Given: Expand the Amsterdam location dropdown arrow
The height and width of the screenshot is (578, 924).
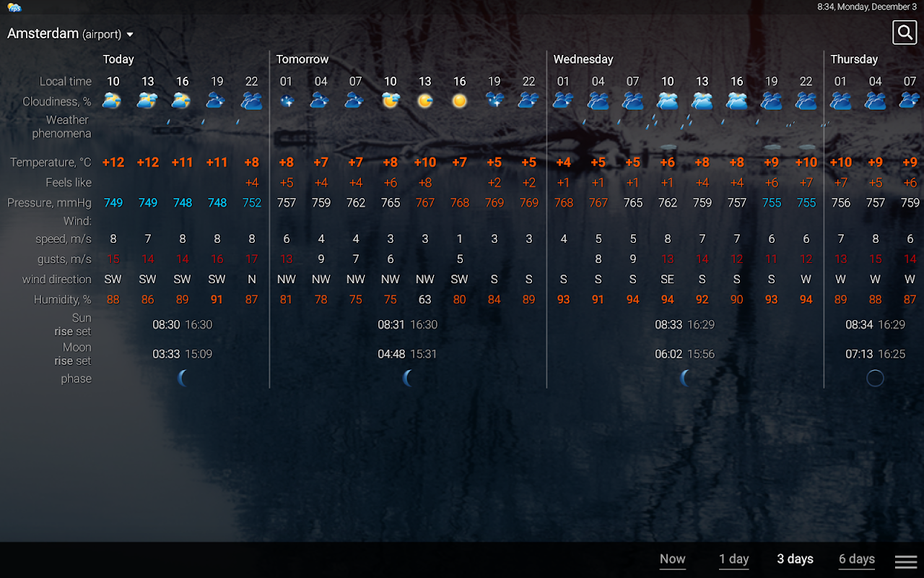Looking at the screenshot, I should point(130,35).
